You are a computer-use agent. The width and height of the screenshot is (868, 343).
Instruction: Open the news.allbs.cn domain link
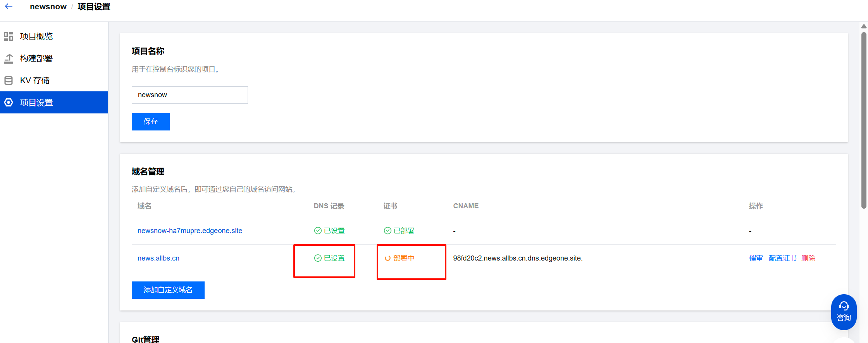[158, 258]
